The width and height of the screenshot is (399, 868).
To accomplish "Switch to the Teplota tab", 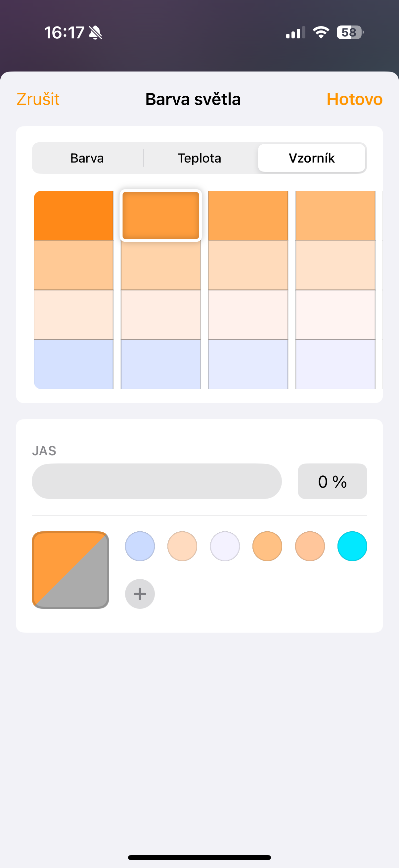I will tap(199, 158).
